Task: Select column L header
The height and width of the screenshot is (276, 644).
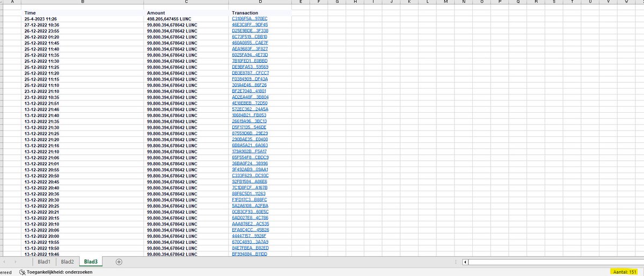Action: [427, 3]
